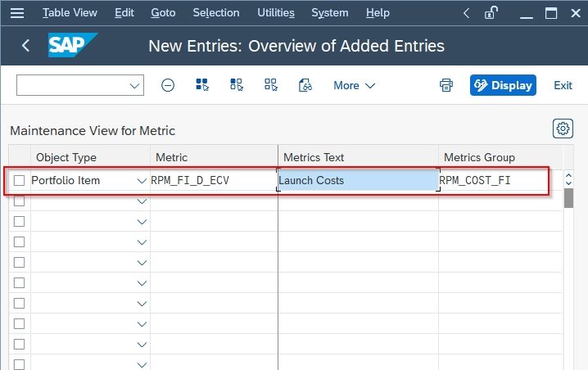The image size is (588, 370).
Task: Tick the sixth row checkbox
Action: click(x=19, y=282)
